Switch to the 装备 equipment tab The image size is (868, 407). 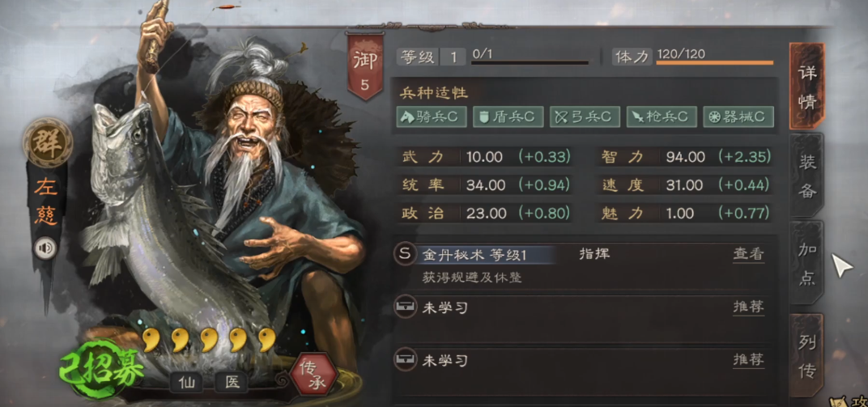coord(807,176)
